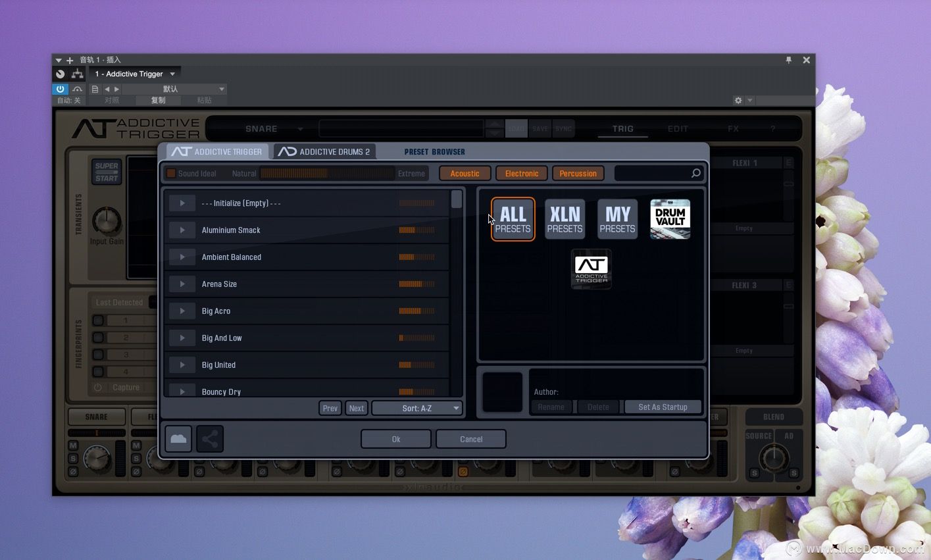Open the EDIT page tab

pyautogui.click(x=678, y=129)
